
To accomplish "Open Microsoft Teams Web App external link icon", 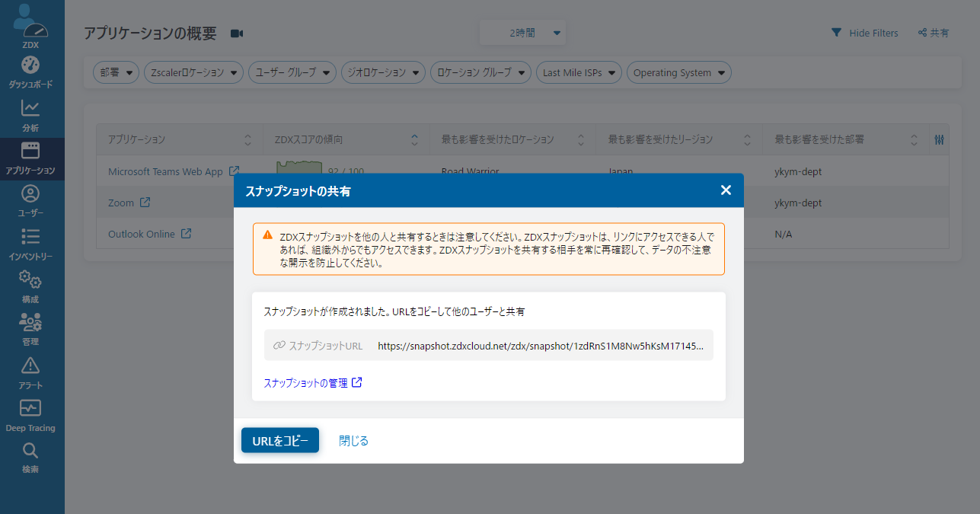I will (x=235, y=171).
